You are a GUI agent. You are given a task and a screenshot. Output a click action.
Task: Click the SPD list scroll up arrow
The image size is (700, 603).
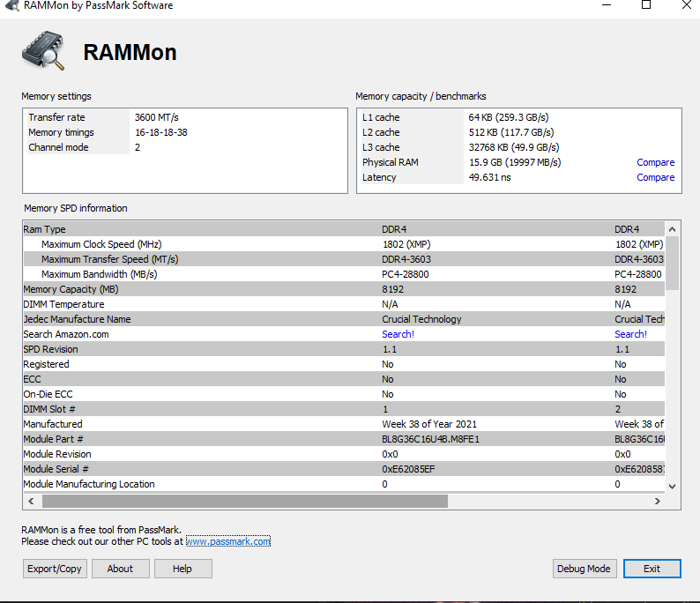(x=672, y=229)
